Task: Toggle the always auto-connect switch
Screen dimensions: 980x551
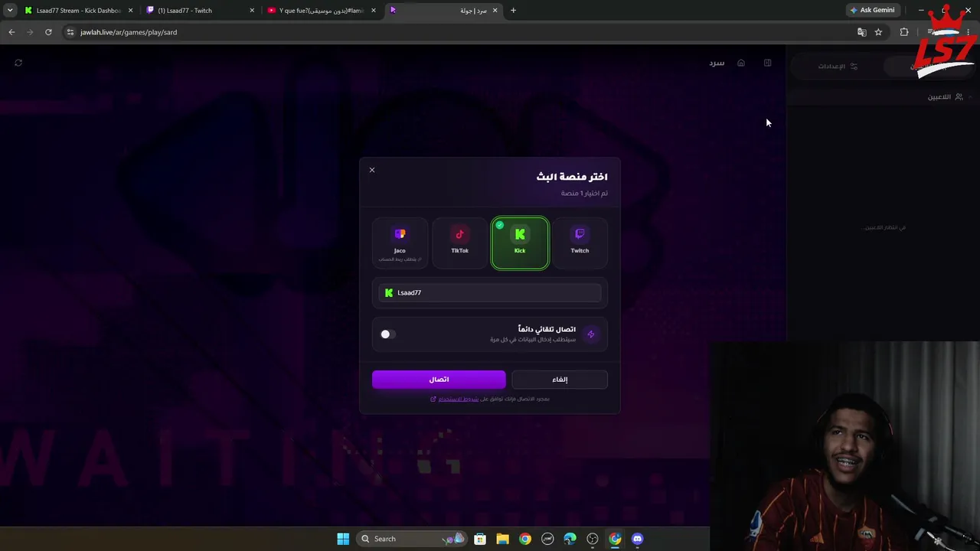Action: [x=387, y=334]
